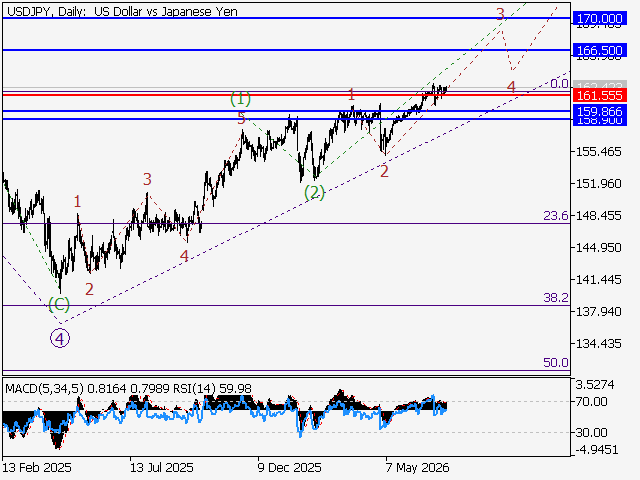Click the 50.0 Fibonacci level label

click(556, 362)
